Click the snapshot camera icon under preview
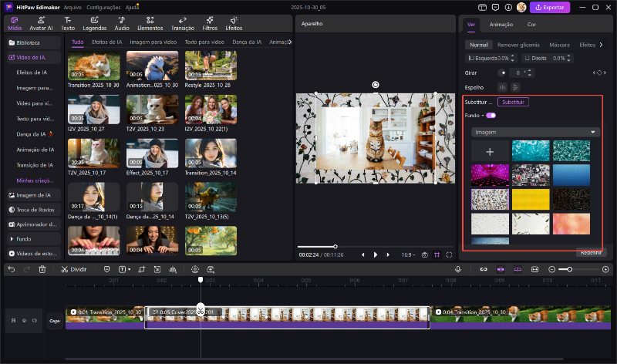The height and width of the screenshot is (364, 617). tap(425, 255)
